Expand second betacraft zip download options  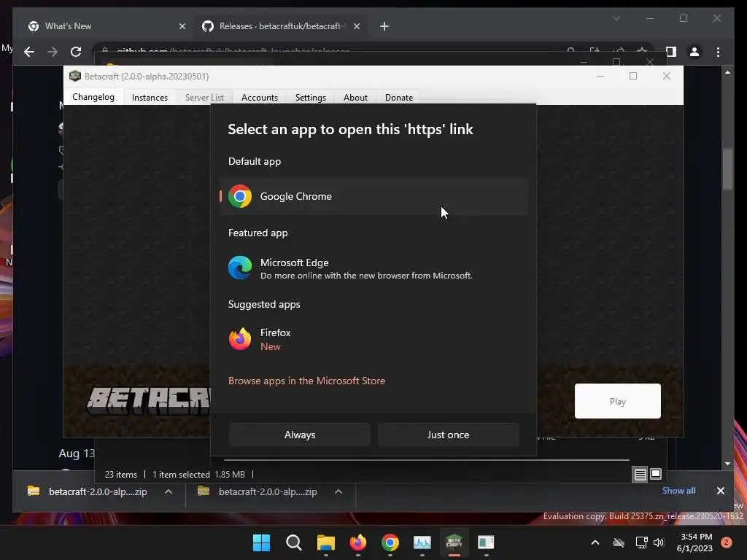click(x=338, y=491)
